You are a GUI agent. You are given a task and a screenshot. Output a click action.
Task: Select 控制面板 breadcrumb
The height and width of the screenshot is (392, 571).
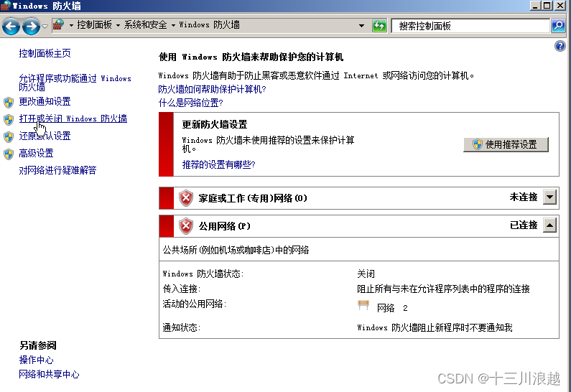tap(94, 24)
